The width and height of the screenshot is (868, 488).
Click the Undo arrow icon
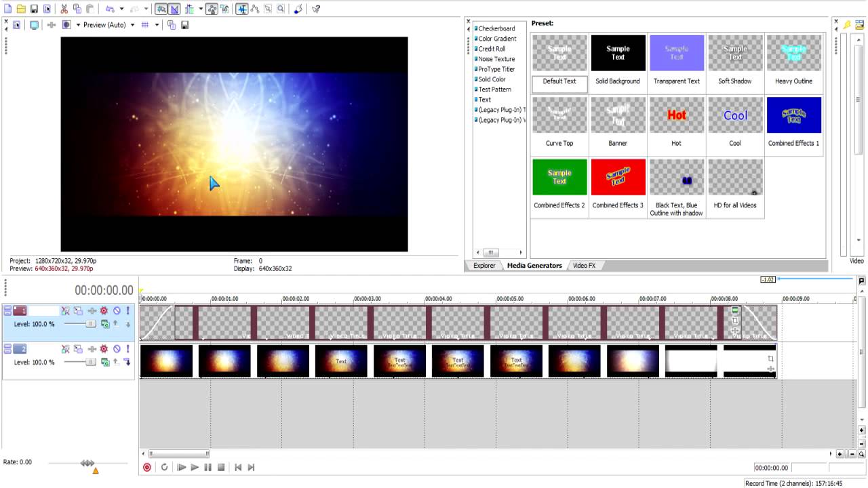point(109,9)
